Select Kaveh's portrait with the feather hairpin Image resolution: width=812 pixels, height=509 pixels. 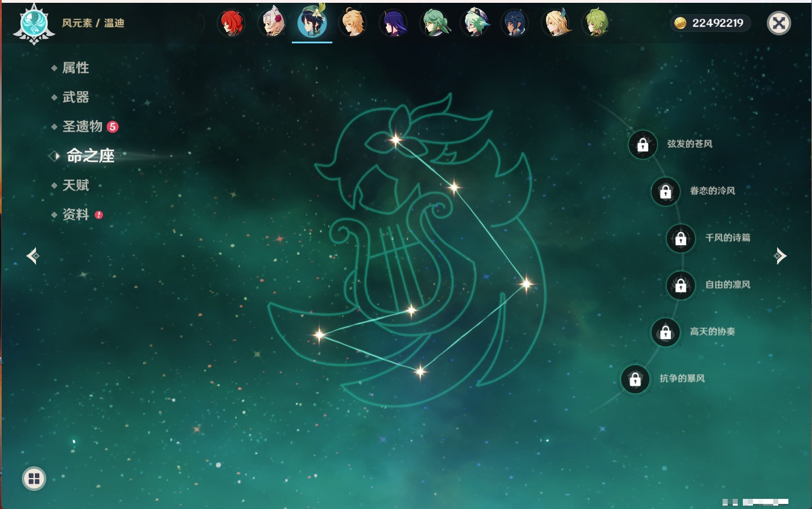(x=556, y=23)
